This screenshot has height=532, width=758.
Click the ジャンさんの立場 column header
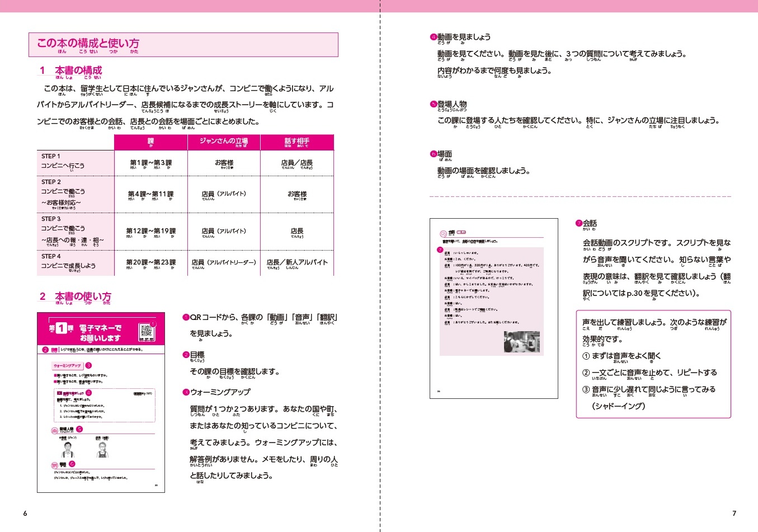point(224,142)
